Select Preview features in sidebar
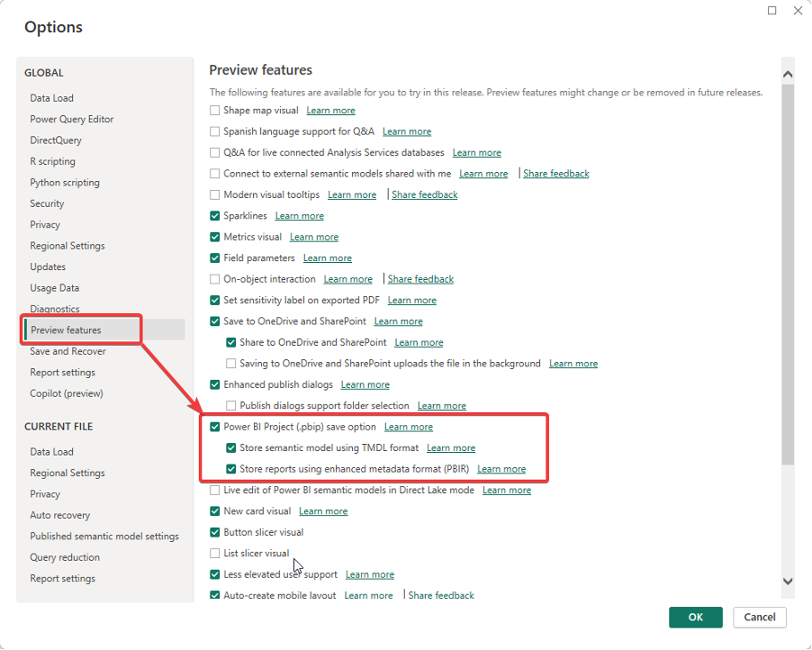 point(66,330)
